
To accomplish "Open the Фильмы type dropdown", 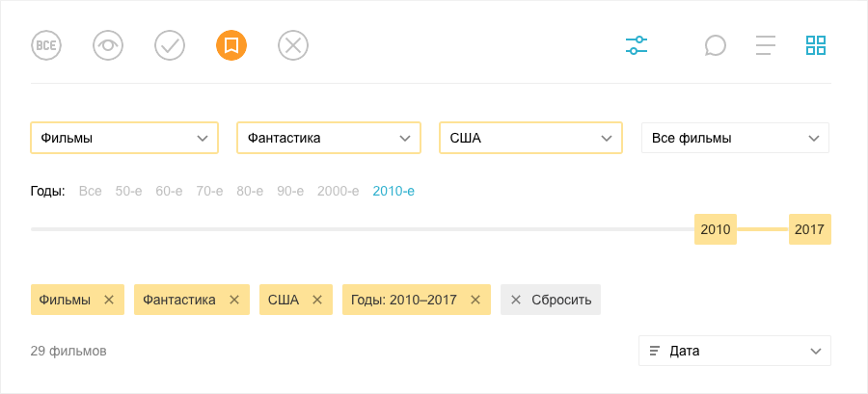I will pyautogui.click(x=124, y=138).
